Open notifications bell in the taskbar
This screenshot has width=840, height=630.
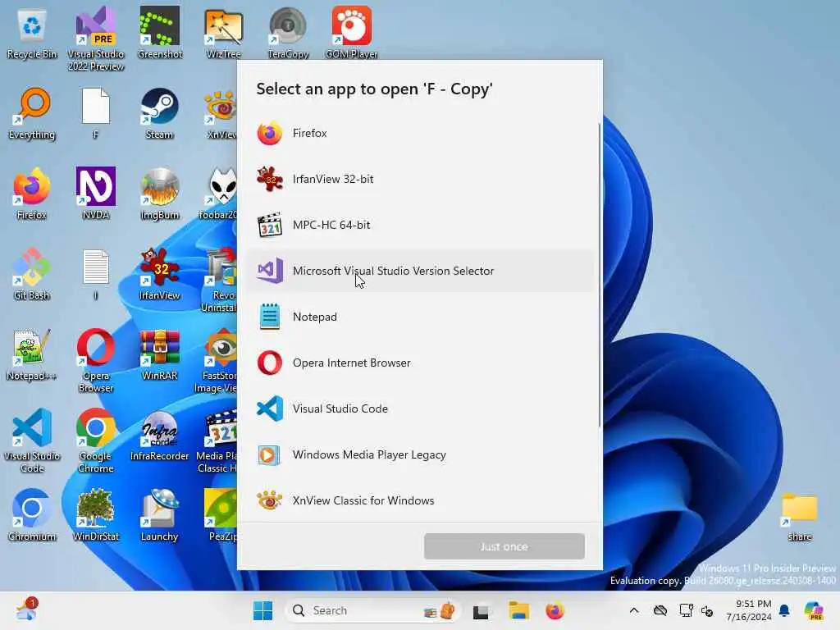click(x=784, y=610)
